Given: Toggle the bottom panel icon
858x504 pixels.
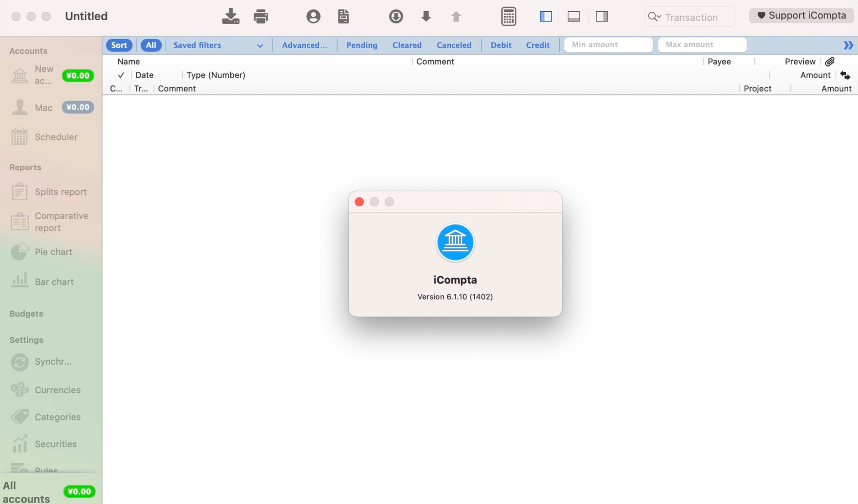Looking at the screenshot, I should pos(574,16).
